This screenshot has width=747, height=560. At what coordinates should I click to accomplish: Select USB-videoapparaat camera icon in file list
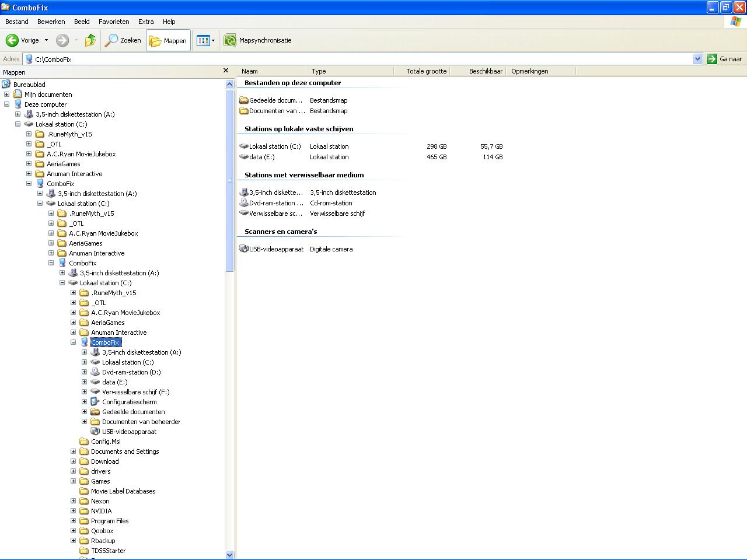[x=244, y=249]
